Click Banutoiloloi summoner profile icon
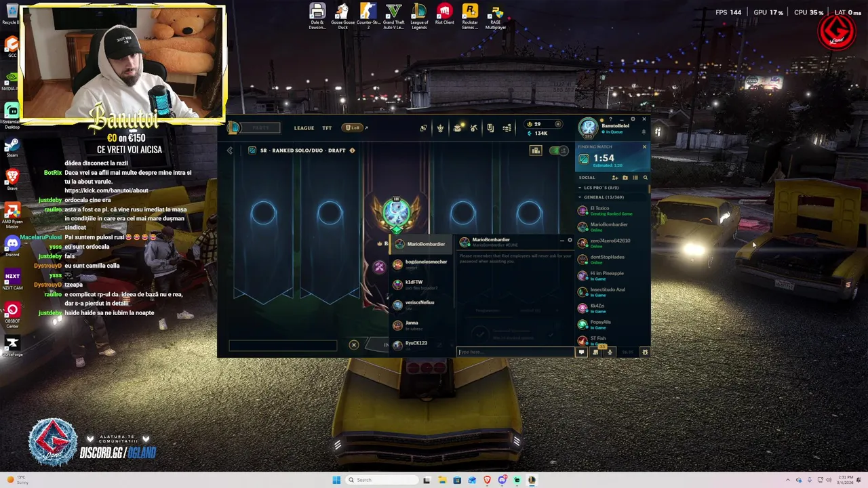The image size is (868, 488). tap(589, 127)
